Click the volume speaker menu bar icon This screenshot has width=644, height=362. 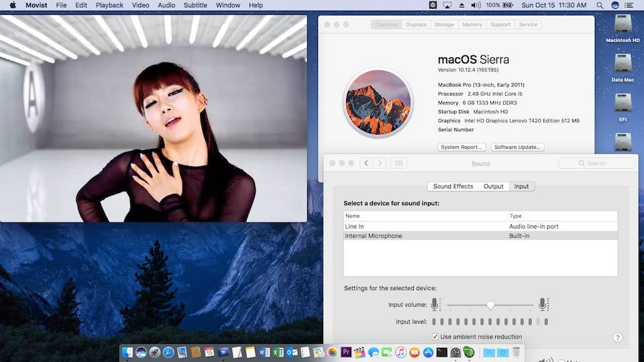click(476, 5)
